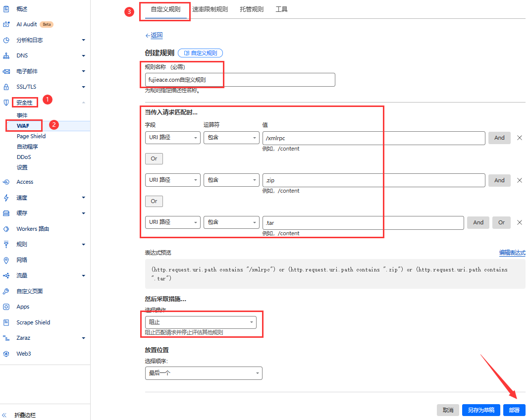Viewport: 530px width, 420px height.
Task: Open 自动程序 in the security submenu
Action: tap(27, 147)
